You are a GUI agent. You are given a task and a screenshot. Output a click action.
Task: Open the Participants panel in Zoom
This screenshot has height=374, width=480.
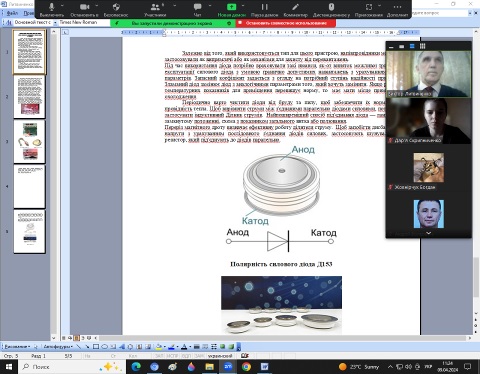point(155,9)
